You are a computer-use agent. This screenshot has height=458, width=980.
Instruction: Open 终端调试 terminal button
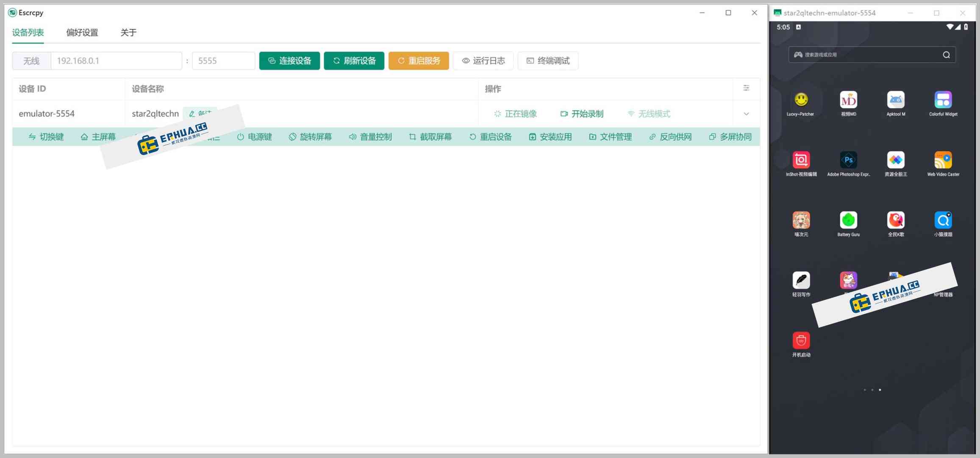[x=548, y=61]
